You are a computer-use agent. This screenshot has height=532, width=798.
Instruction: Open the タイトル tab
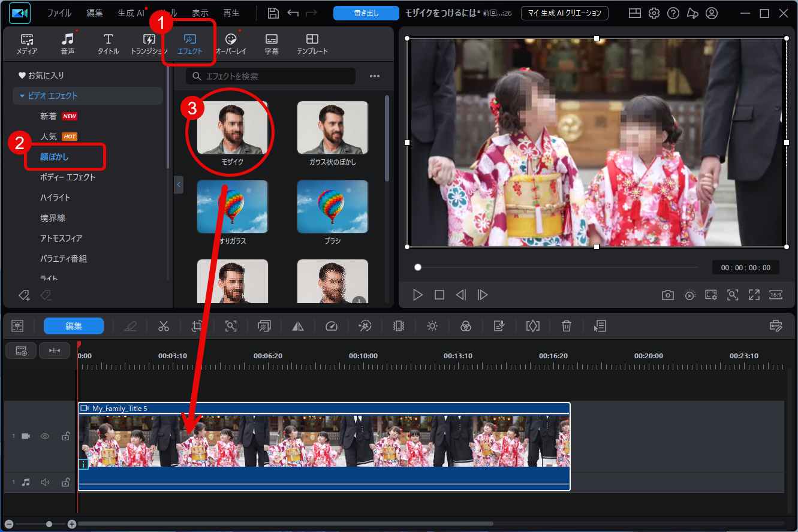(109, 44)
